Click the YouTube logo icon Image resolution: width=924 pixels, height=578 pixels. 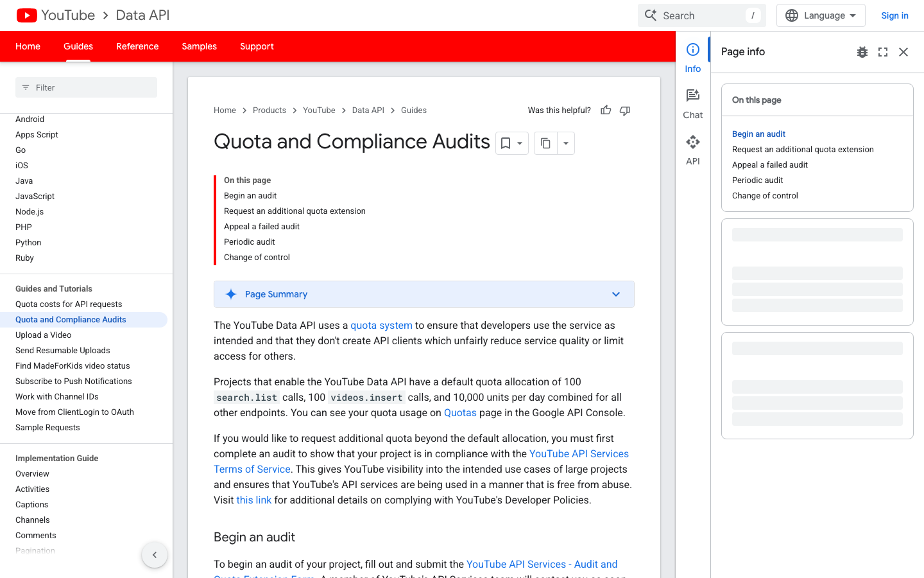coord(26,15)
